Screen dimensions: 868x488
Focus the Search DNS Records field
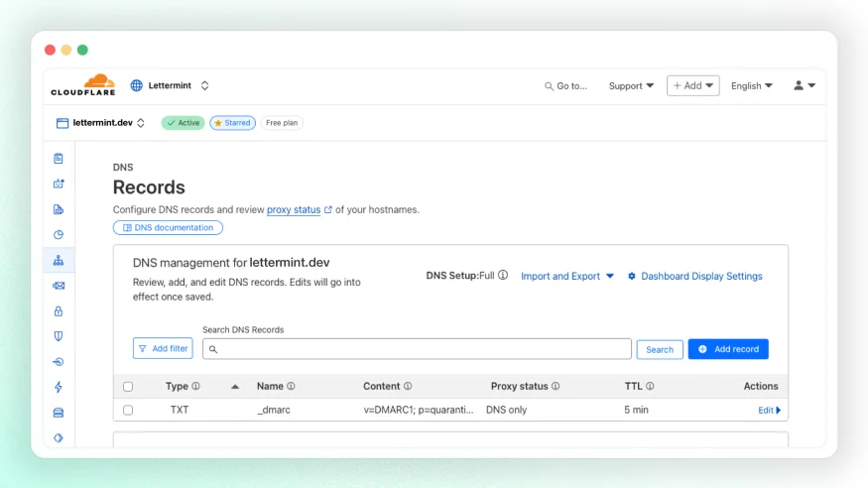click(417, 349)
